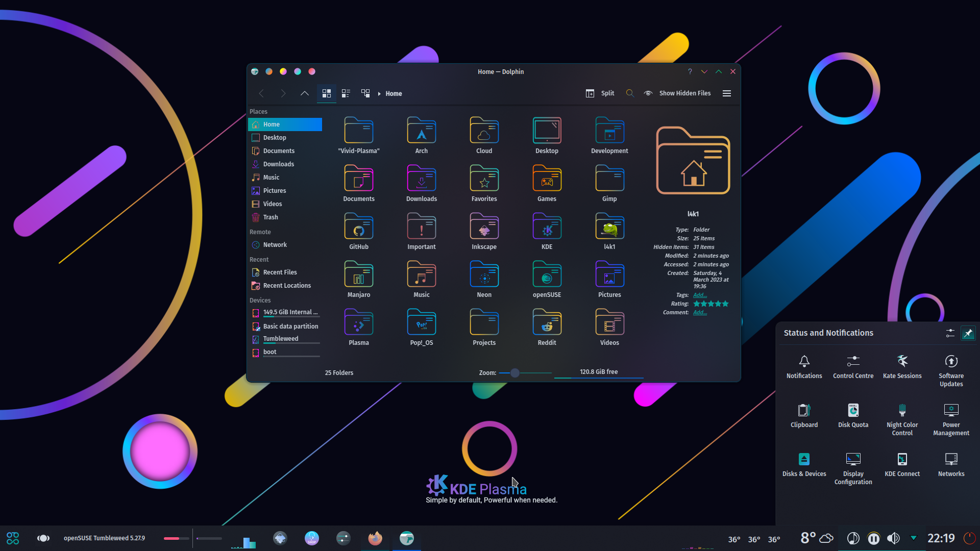Go forward in Dolphin navigation
The width and height of the screenshot is (980, 551).
(283, 93)
